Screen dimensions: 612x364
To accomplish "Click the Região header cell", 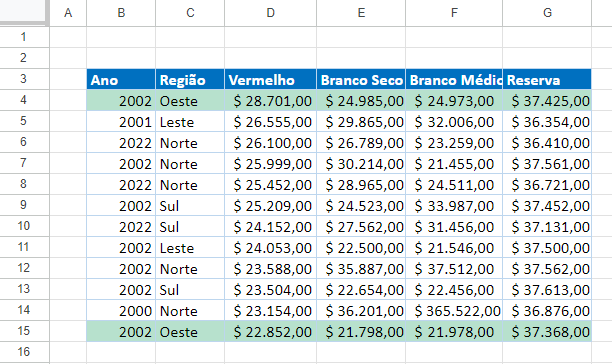I will pyautogui.click(x=190, y=80).
